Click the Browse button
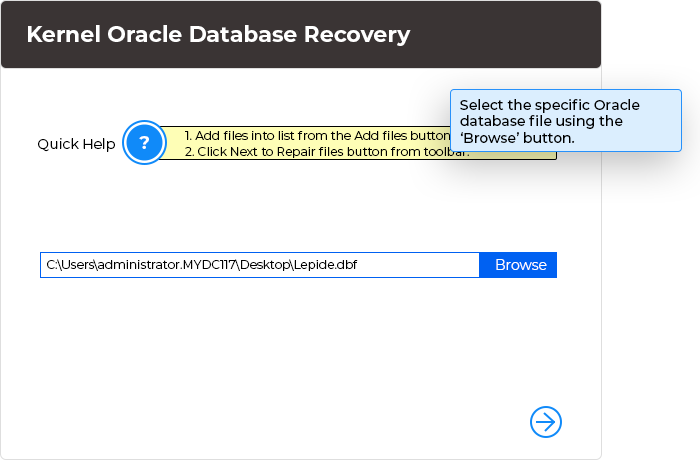Viewport: 700px width, 460px height. (x=520, y=265)
